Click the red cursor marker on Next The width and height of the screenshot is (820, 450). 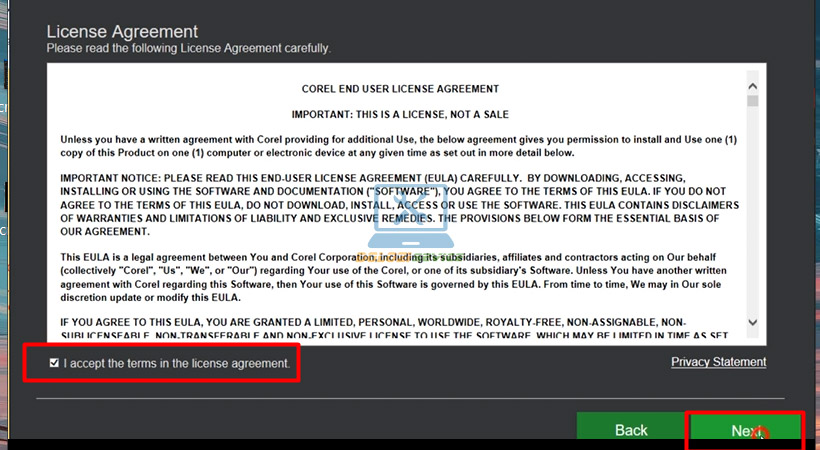[760, 435]
